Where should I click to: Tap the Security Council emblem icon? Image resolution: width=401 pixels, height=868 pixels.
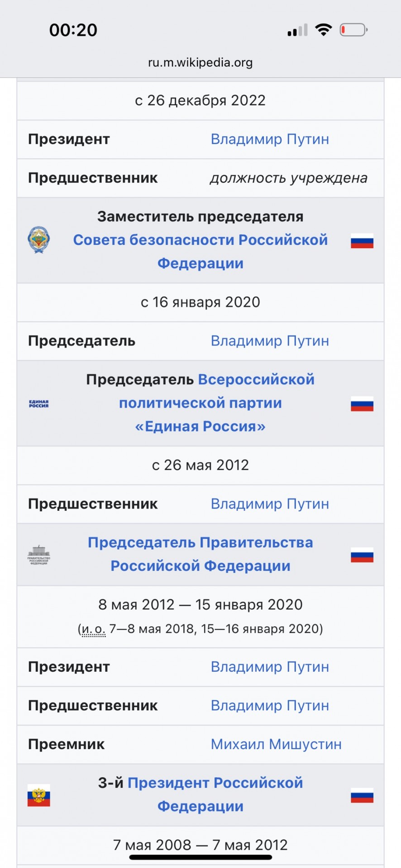pyautogui.click(x=39, y=240)
